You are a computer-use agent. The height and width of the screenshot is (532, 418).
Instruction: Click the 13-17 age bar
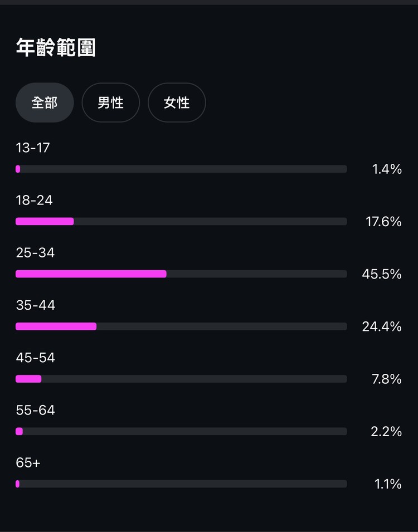181,169
